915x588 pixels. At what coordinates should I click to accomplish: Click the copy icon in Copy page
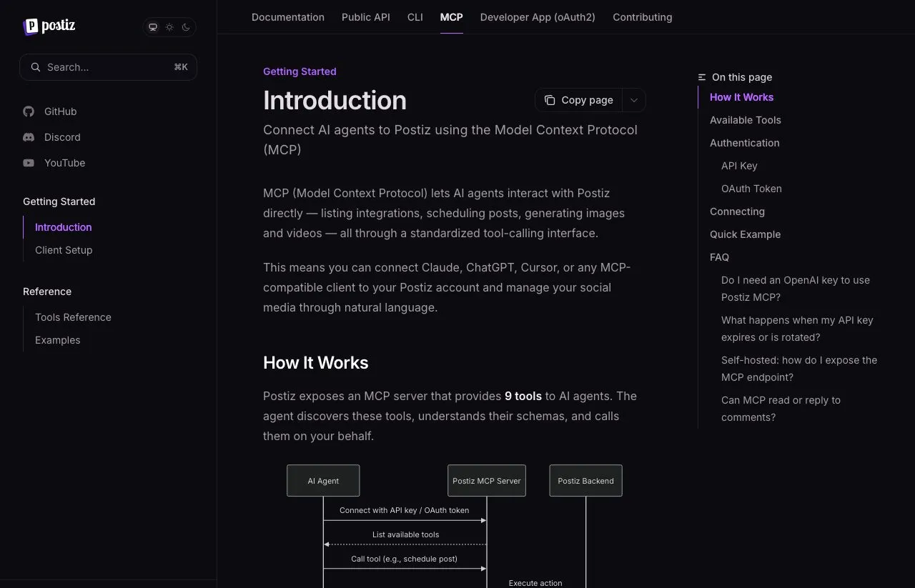(550, 100)
